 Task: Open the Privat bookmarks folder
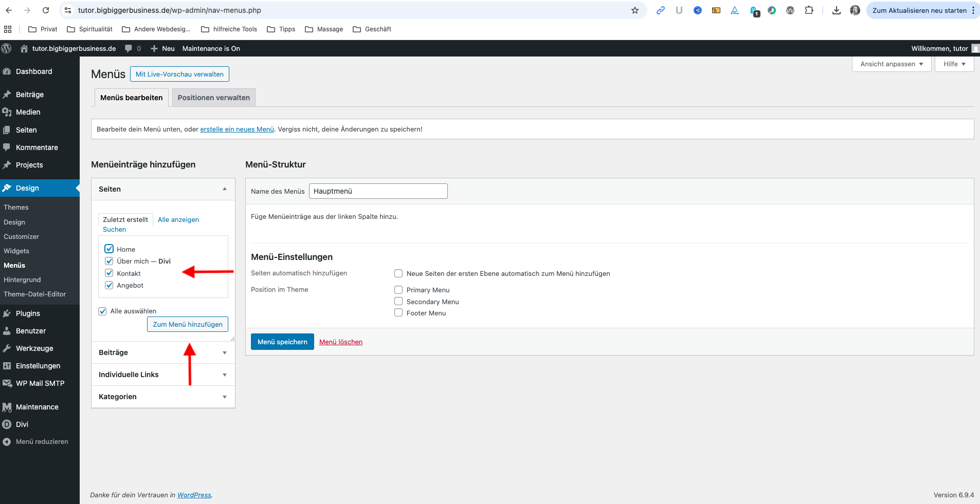(43, 29)
